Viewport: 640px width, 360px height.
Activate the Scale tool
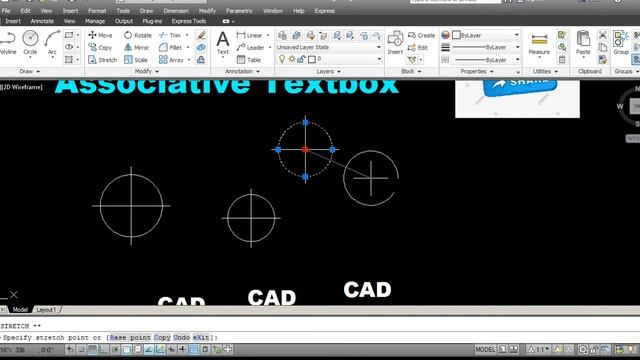(x=136, y=60)
